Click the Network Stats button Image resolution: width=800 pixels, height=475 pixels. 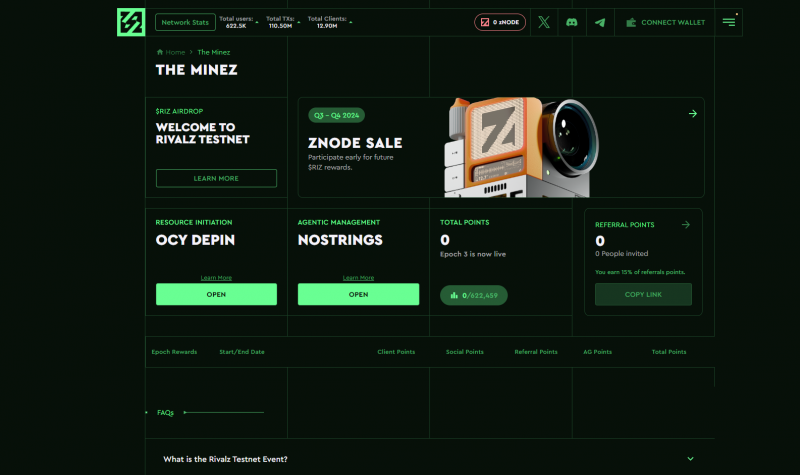click(184, 22)
